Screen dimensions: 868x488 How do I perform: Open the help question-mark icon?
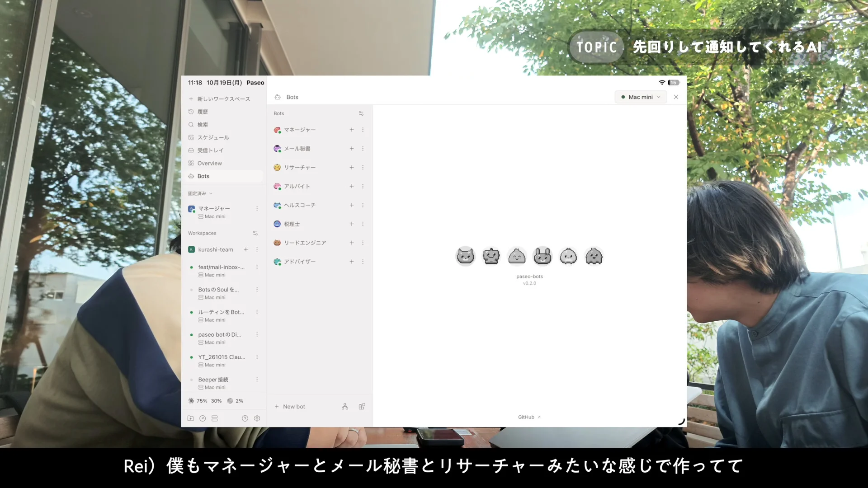coord(245,418)
